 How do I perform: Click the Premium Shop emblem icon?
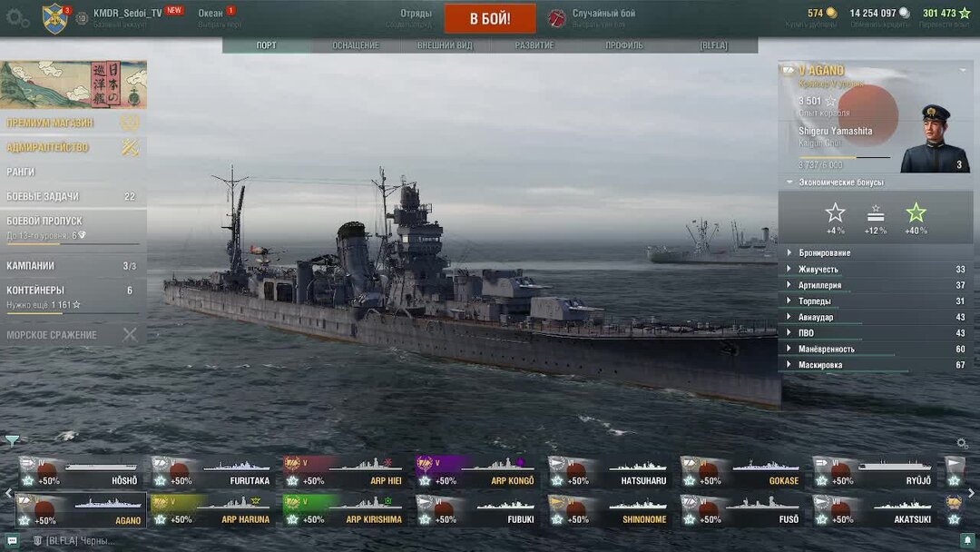[130, 123]
